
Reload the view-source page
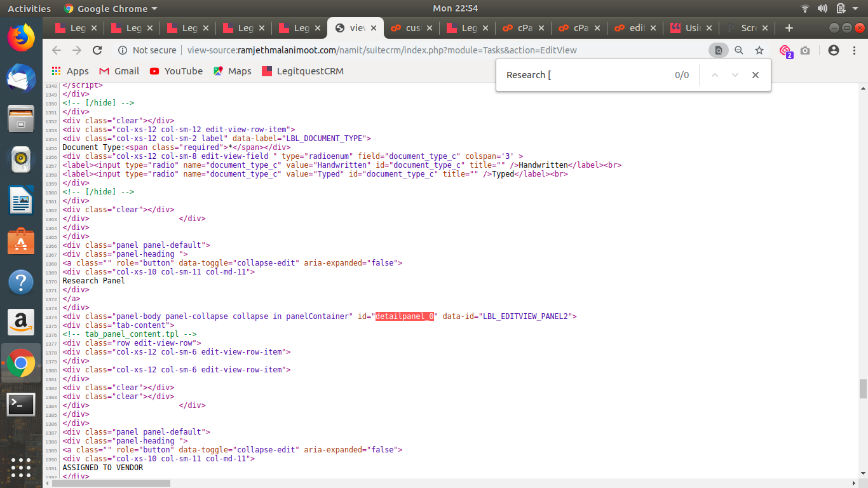coord(97,50)
